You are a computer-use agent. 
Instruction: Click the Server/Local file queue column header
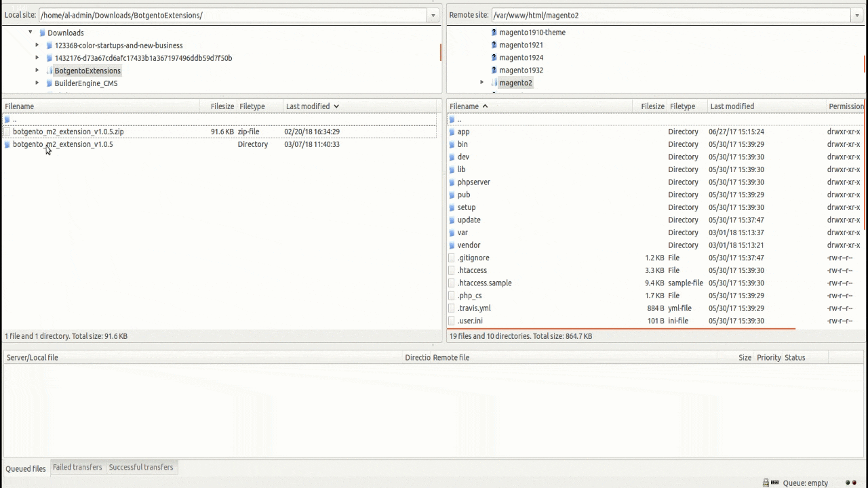point(203,357)
